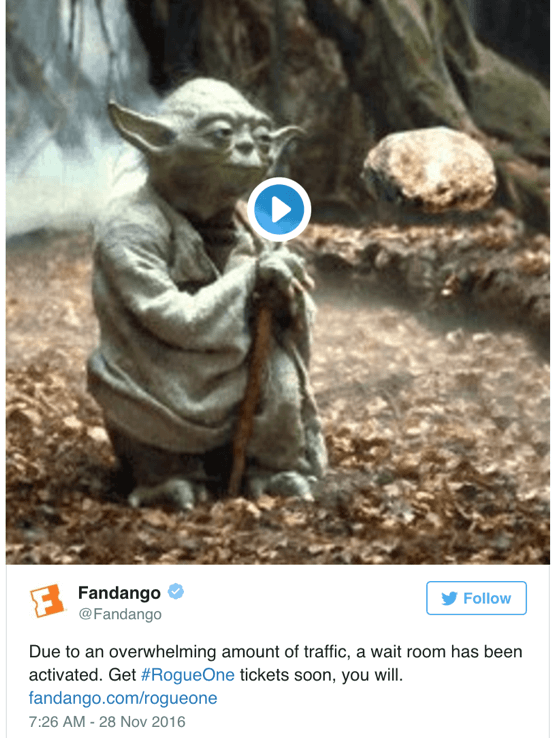553x738 pixels.
Task: Open the 7:26 AM tweet timestamp
Action: click(x=57, y=722)
